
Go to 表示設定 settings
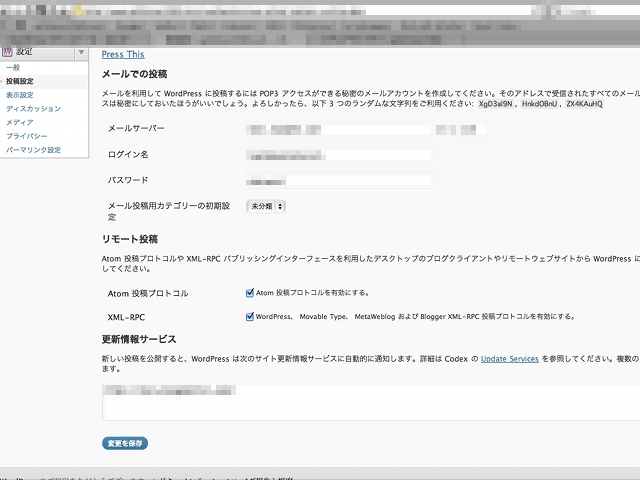(20, 95)
